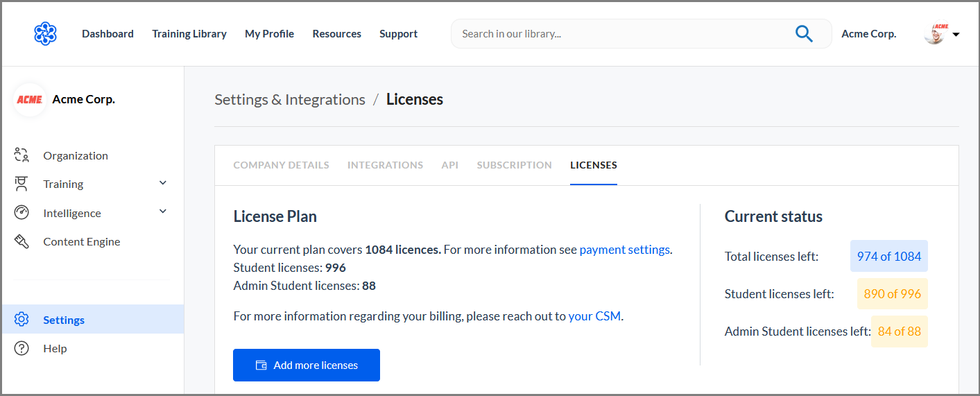Expand the account dropdown arrow

coord(956,34)
